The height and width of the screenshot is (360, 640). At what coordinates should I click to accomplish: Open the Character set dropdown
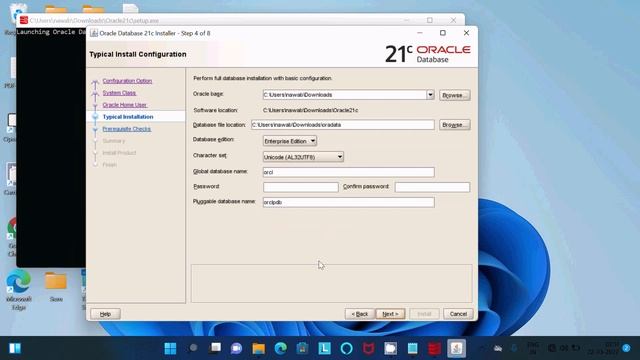(303, 157)
